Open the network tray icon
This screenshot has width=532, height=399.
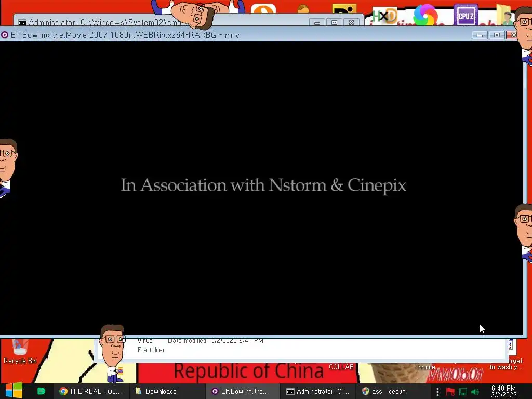463,392
